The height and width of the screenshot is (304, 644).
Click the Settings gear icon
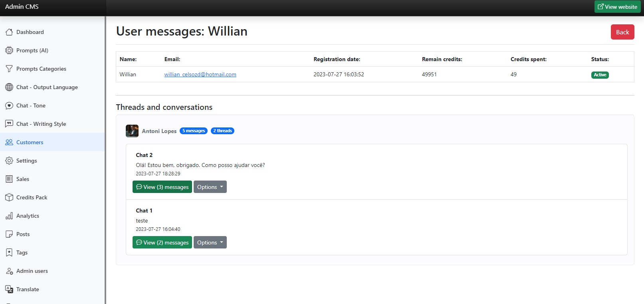click(9, 161)
